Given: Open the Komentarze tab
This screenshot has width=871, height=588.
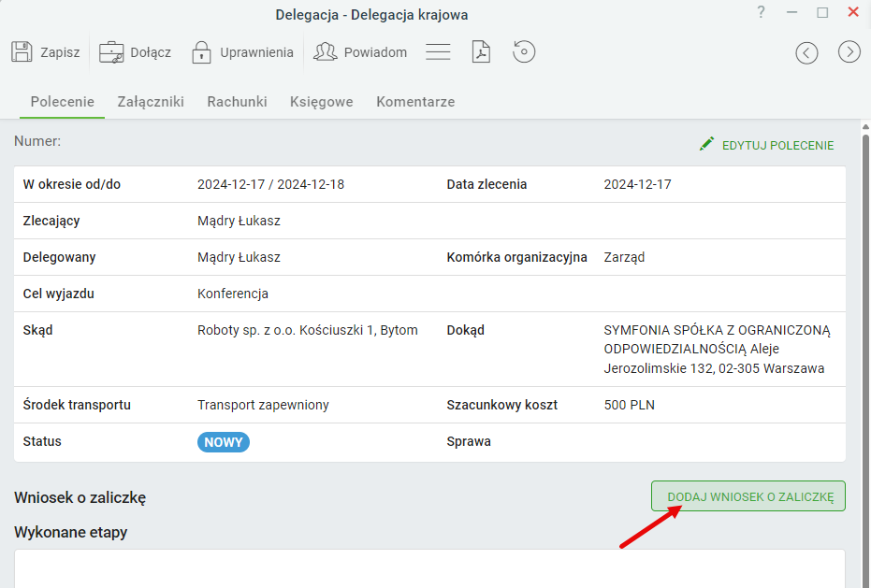Looking at the screenshot, I should pyautogui.click(x=415, y=102).
